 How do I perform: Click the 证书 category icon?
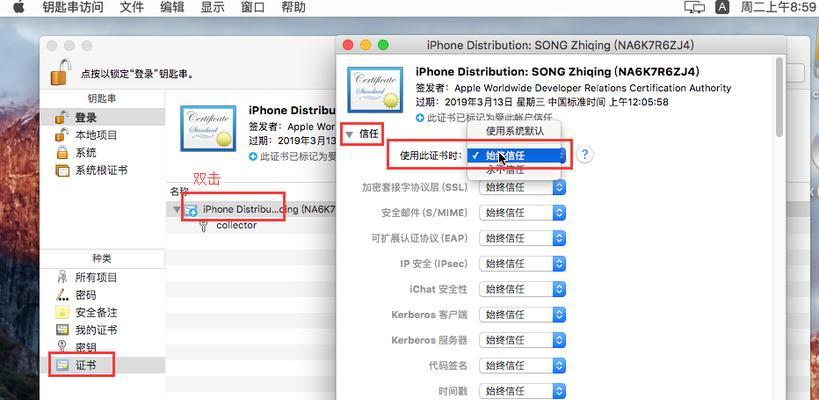(62, 366)
